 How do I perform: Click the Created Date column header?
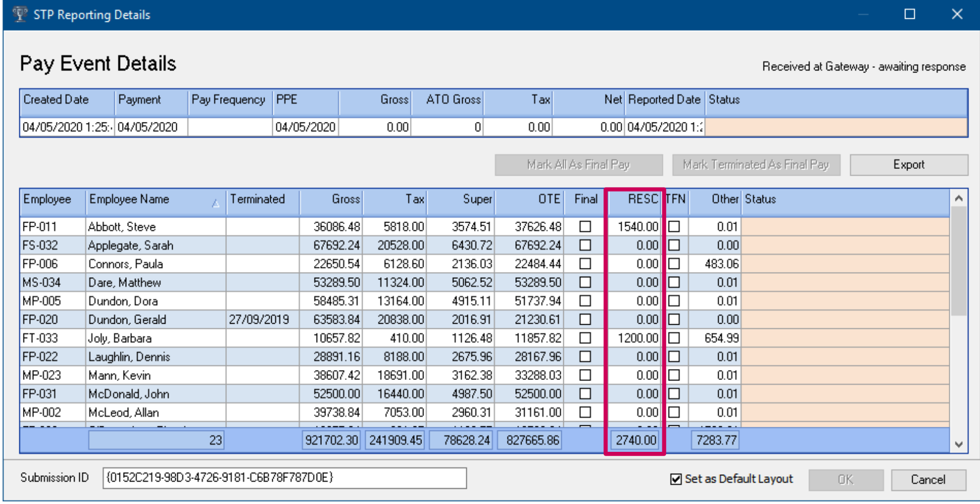coord(67,102)
